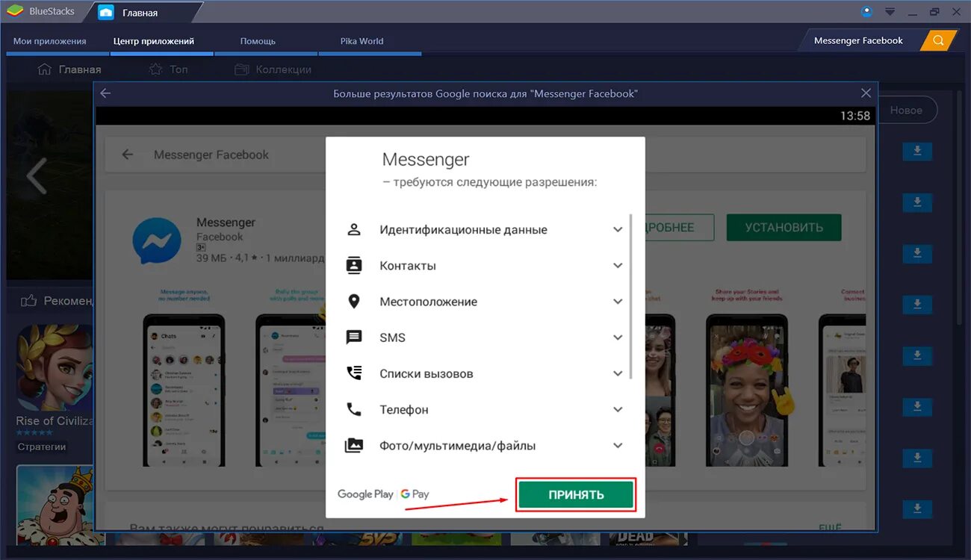
Task: Open the Коллекции section
Action: [x=273, y=69]
